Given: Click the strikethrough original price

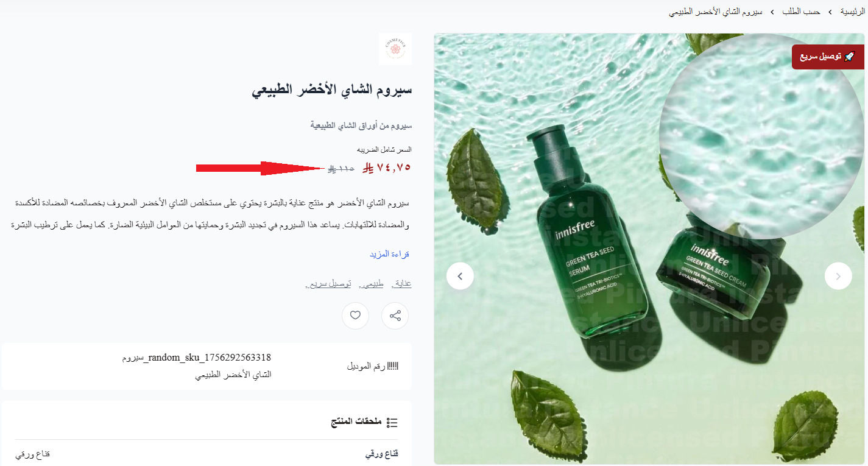Looking at the screenshot, I should [x=341, y=168].
